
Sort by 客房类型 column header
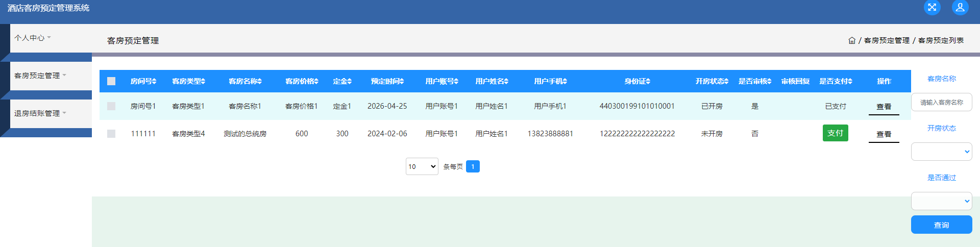188,81
